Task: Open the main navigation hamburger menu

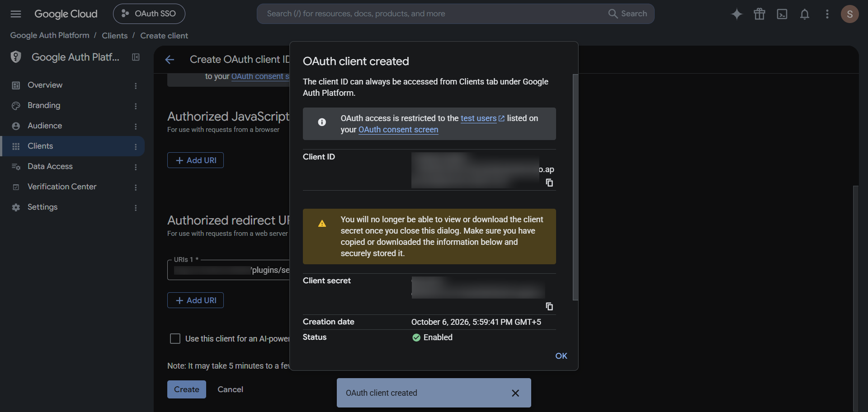Action: (16, 14)
